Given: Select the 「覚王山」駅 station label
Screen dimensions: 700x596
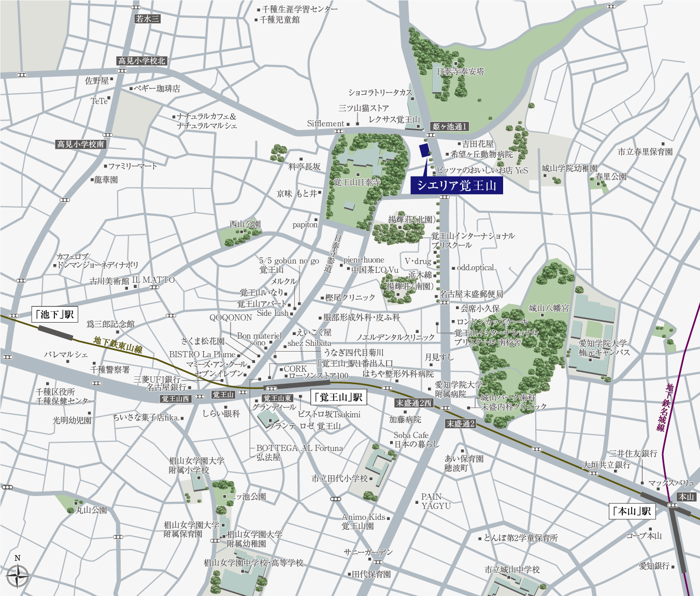Looking at the screenshot, I should (338, 398).
